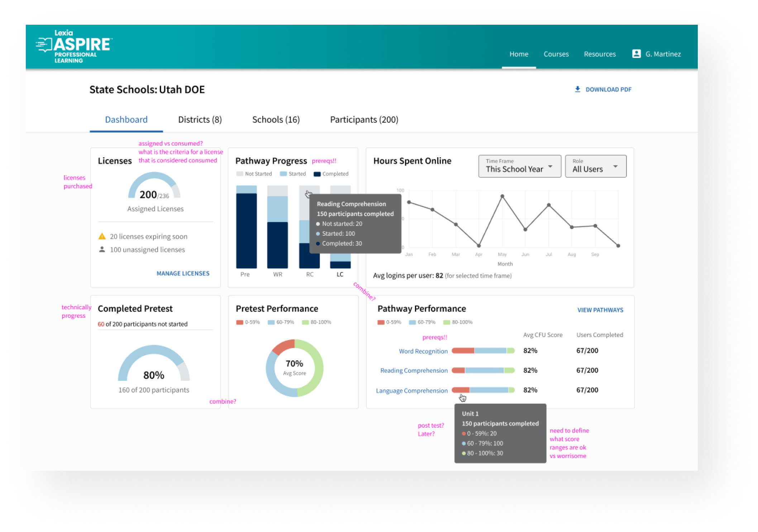The width and height of the screenshot is (758, 532).
Task: Click the DOWNLOAD PDF link
Action: point(608,90)
